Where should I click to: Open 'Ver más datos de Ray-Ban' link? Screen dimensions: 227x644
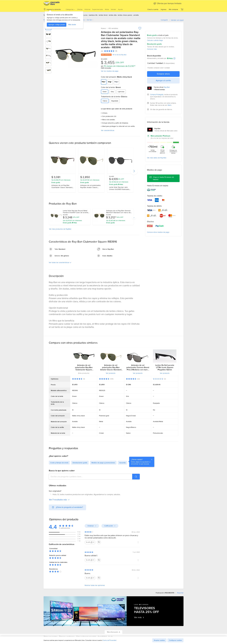tap(157, 158)
